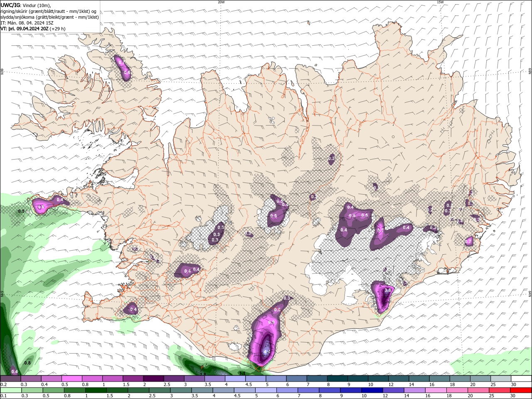The image size is (532, 399).
Task: Click the '3.8' snowfall value on the map
Action: pyautogui.click(x=389, y=290)
